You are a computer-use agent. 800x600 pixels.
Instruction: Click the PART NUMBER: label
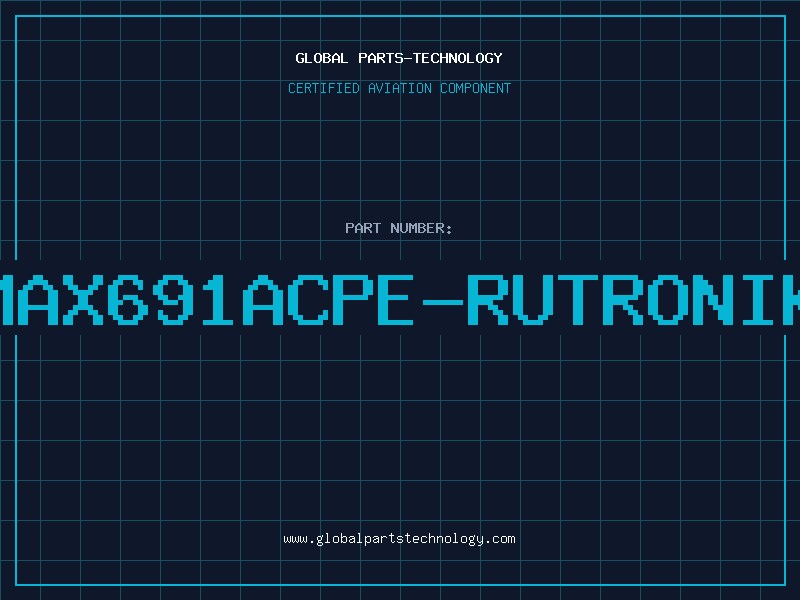click(399, 228)
